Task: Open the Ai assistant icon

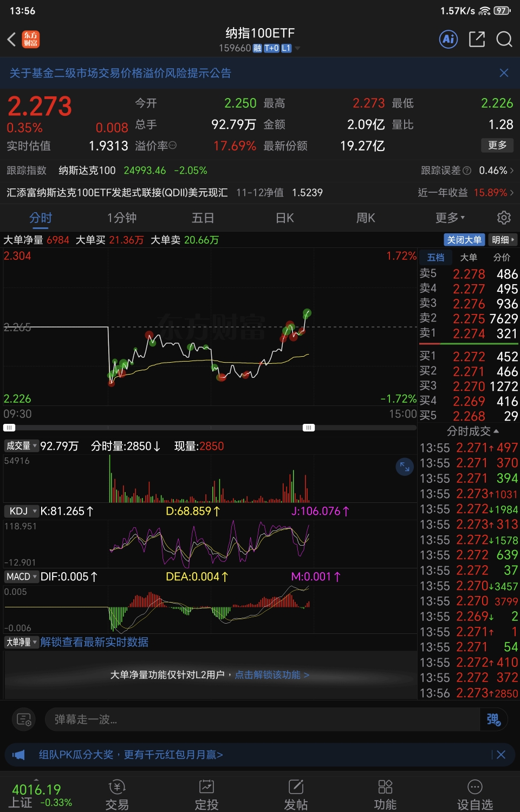Action: 448,39
